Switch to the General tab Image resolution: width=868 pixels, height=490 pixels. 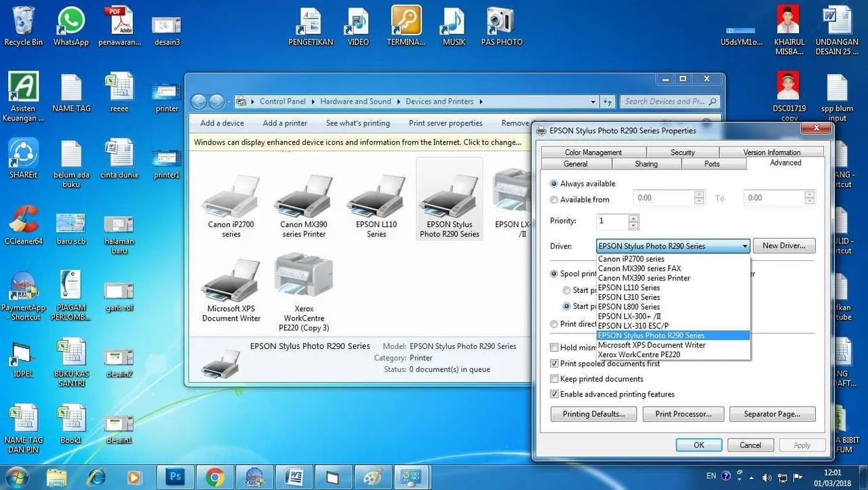(x=576, y=164)
